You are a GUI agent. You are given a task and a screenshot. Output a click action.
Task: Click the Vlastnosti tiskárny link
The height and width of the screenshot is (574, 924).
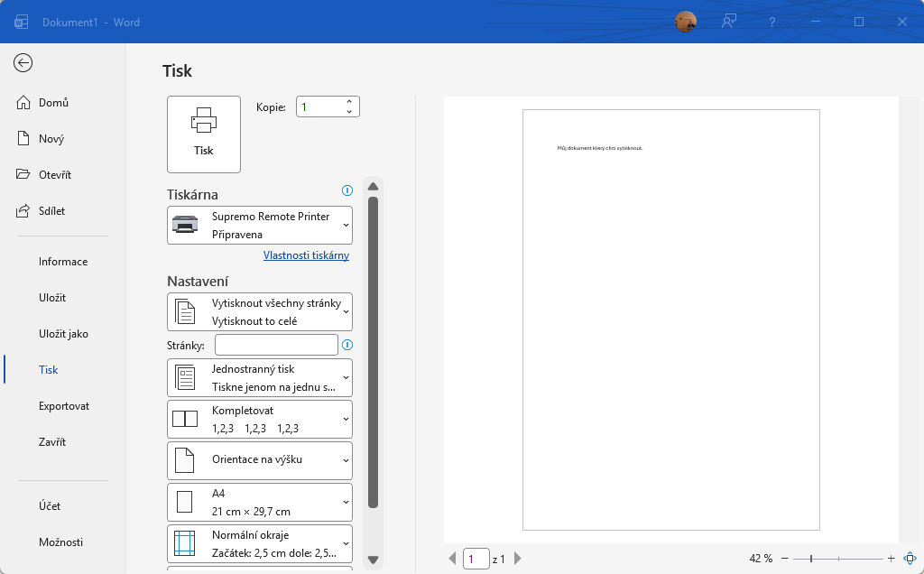click(x=306, y=255)
